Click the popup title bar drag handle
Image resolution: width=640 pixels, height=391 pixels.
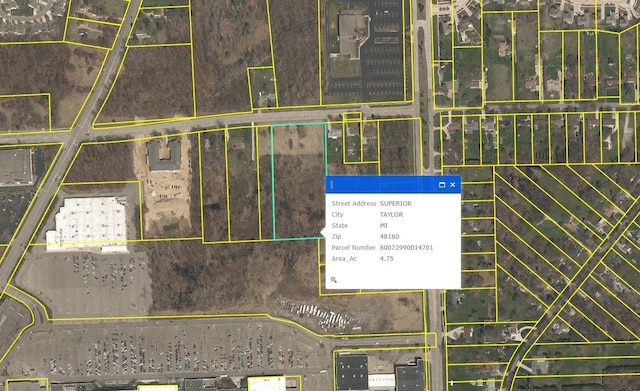coord(332,185)
